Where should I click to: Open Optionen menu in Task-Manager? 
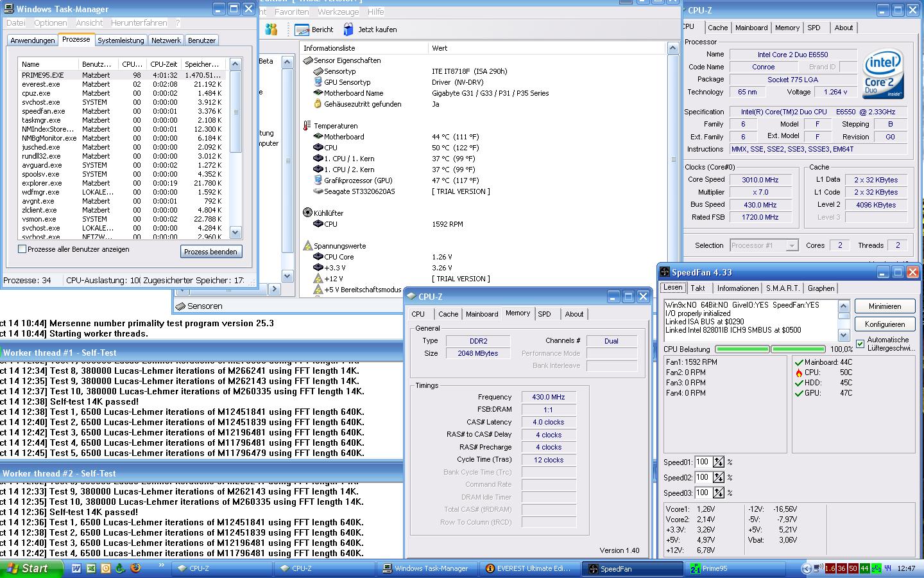50,22
